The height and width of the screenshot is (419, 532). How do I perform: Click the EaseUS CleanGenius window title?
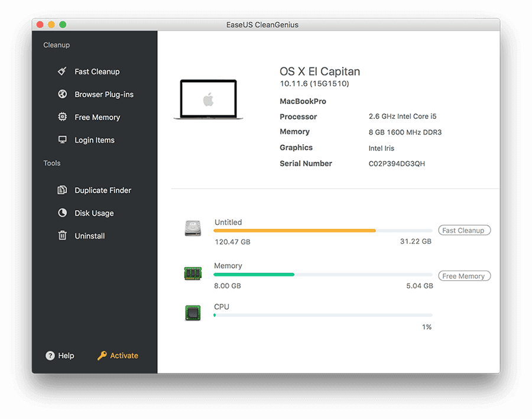262,25
